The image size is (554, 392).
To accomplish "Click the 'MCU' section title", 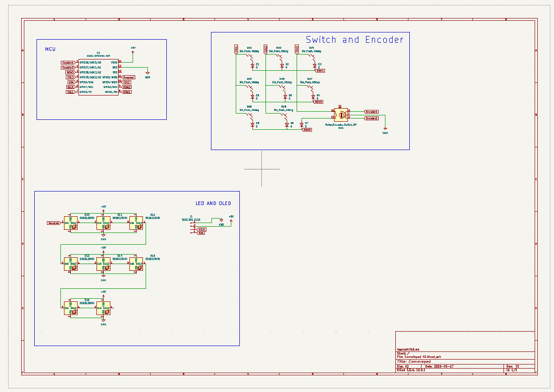I will click(x=50, y=49).
